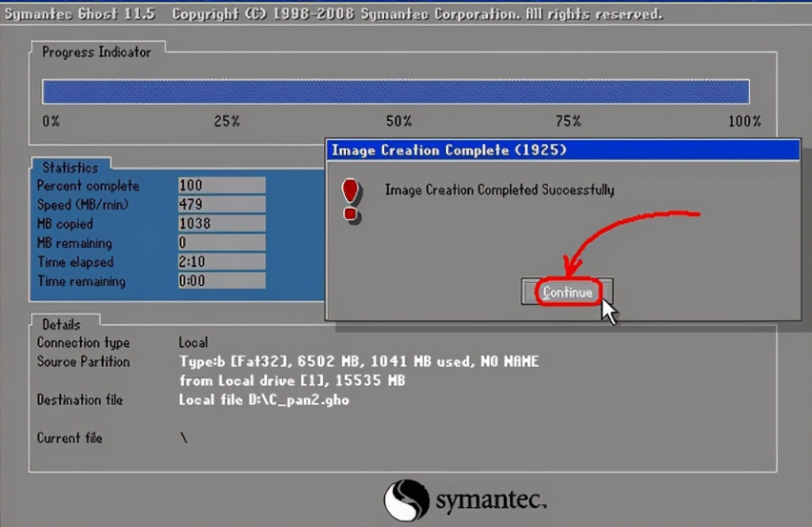Click the 100% progress scale marker
Viewport: 812px width, 527px height.
(x=743, y=121)
